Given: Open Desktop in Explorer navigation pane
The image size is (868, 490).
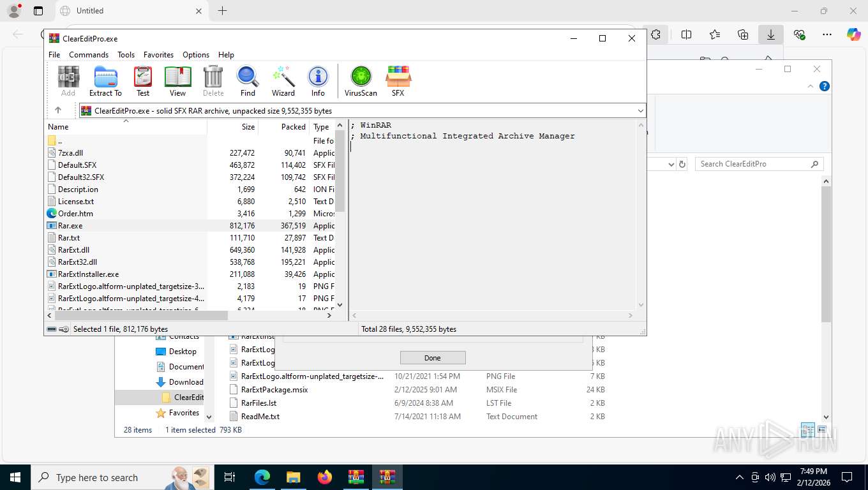Looking at the screenshot, I should (177, 352).
